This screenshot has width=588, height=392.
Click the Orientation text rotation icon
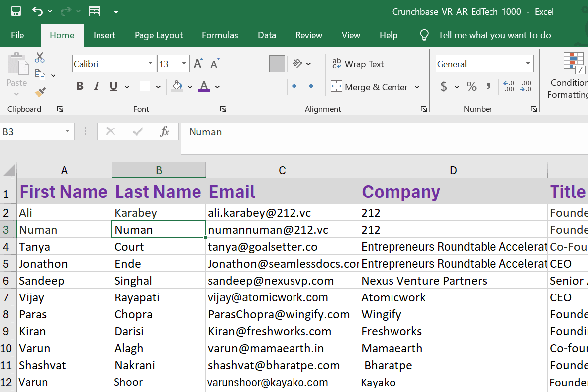click(298, 63)
